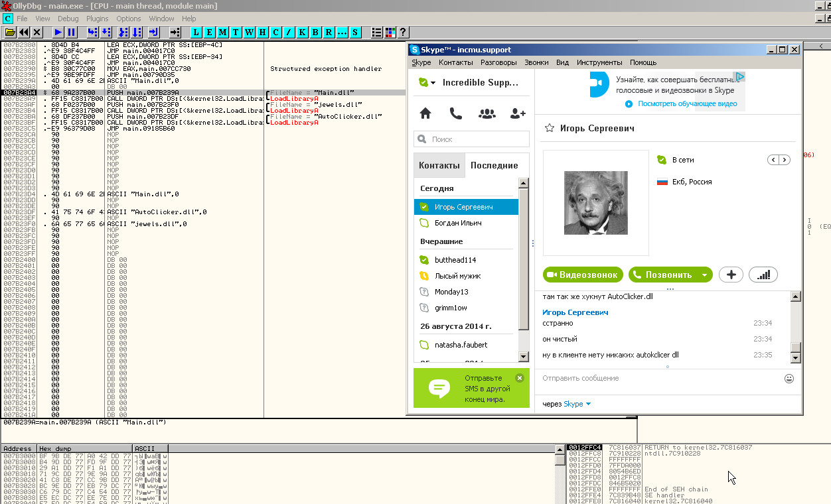Switch to Последние tab in Skype
Screen dimensions: 831x504
pyautogui.click(x=494, y=165)
